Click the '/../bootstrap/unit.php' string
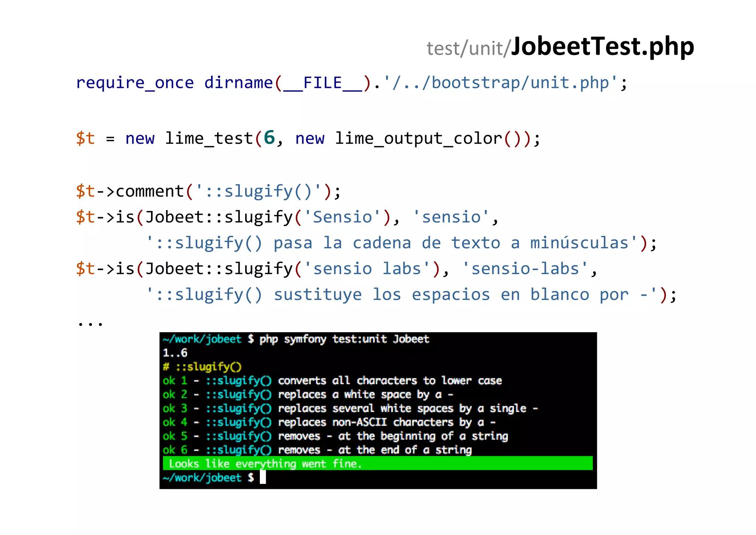The width and height of the screenshot is (756, 535). (x=501, y=83)
